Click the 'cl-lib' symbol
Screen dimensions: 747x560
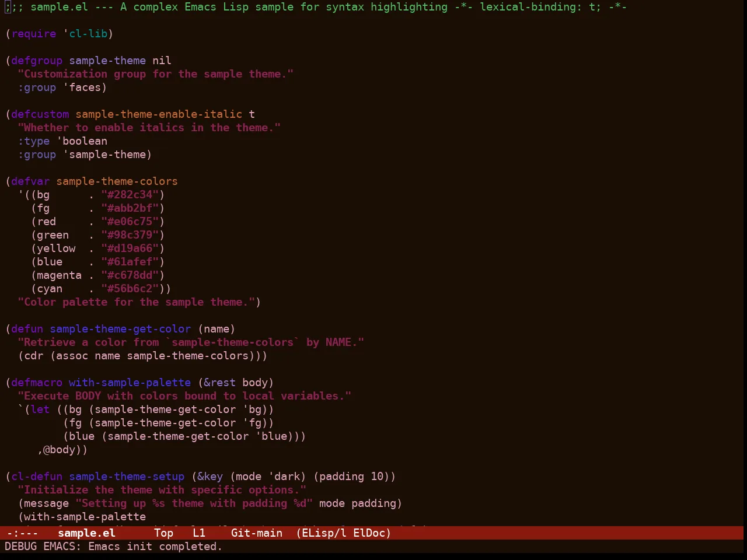(x=88, y=34)
